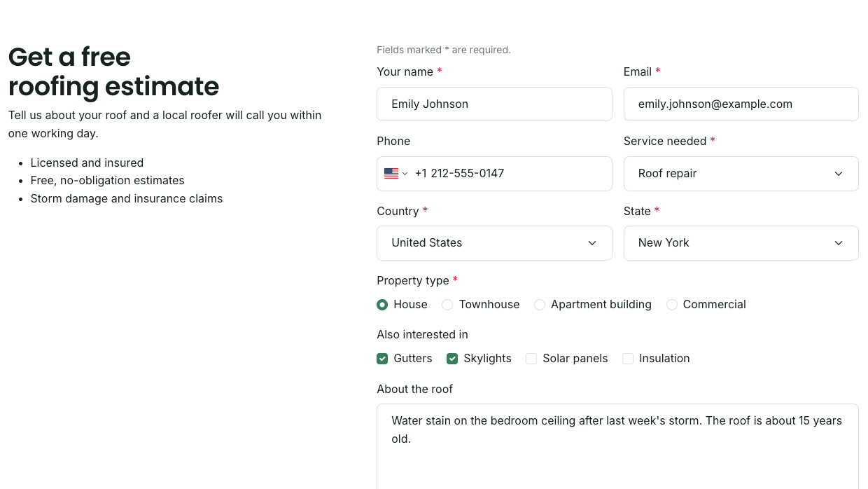Open the US flag country code selector

[x=395, y=174]
